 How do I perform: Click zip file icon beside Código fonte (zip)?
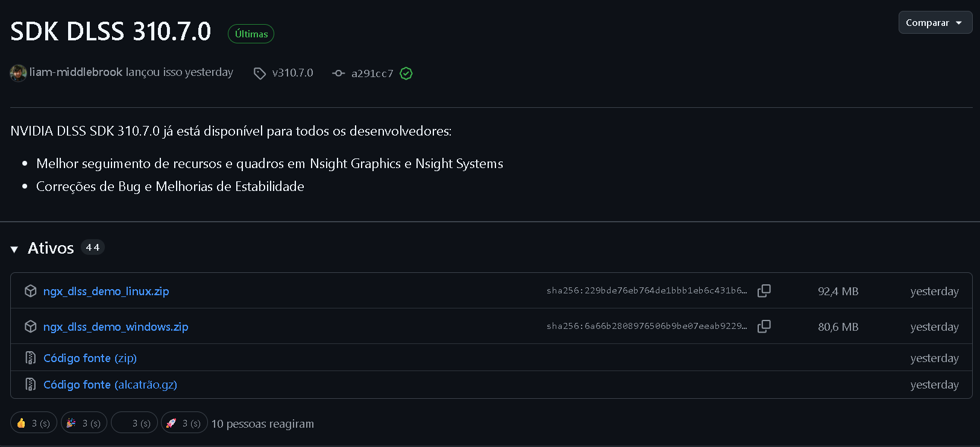[31, 358]
